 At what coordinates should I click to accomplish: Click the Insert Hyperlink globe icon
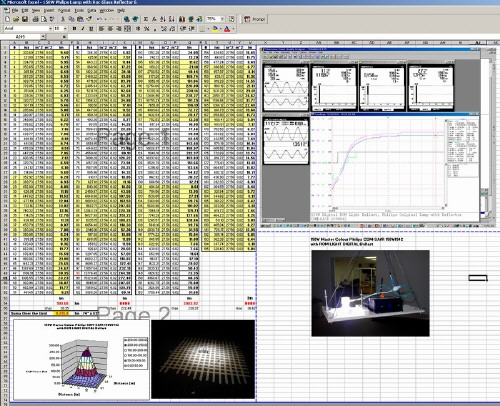127,19
